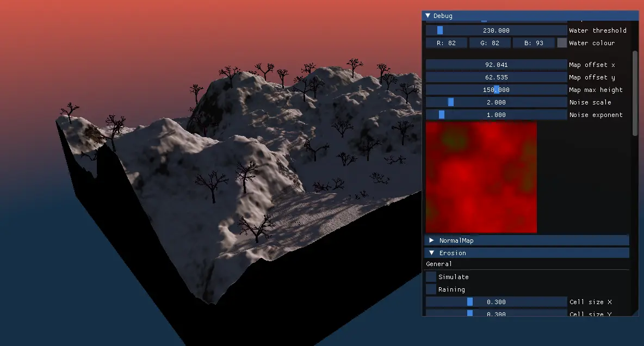
Task: Click the red heightmap preview image
Action: (481, 177)
